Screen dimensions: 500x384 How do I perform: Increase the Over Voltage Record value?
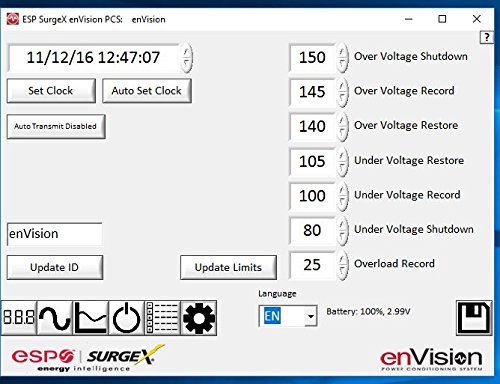342,85
